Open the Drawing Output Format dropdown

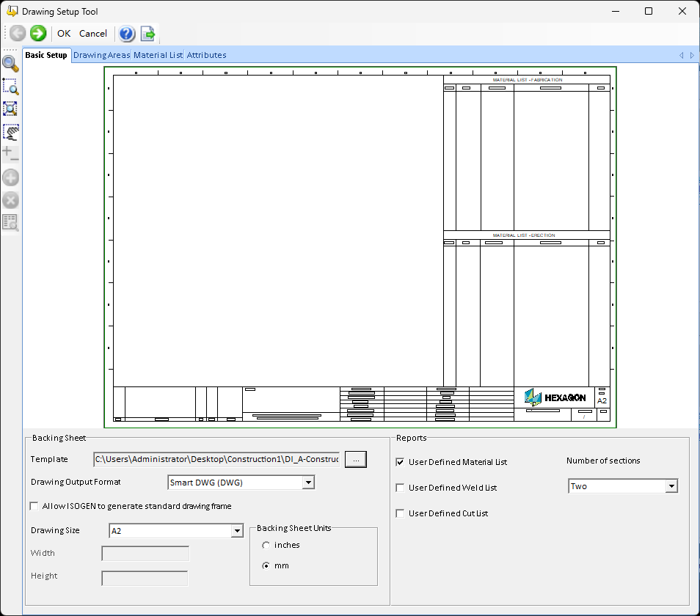point(309,483)
